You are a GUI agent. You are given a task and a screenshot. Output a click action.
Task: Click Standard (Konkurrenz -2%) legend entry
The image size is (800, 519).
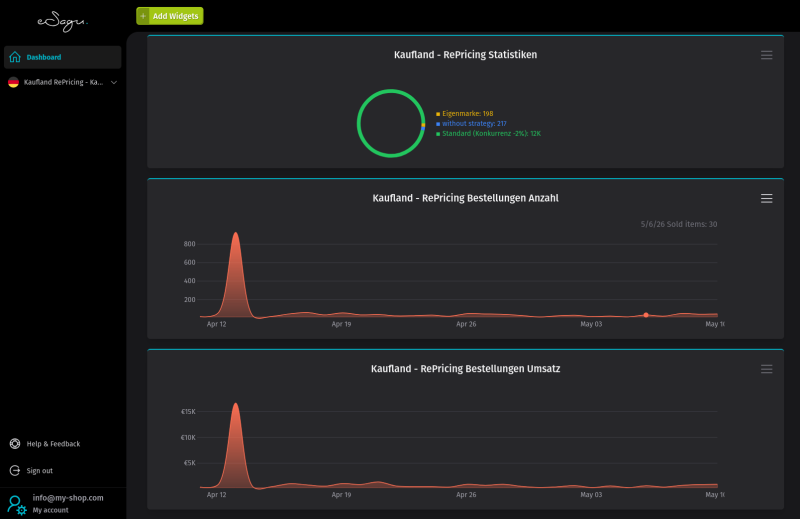[x=488, y=134]
